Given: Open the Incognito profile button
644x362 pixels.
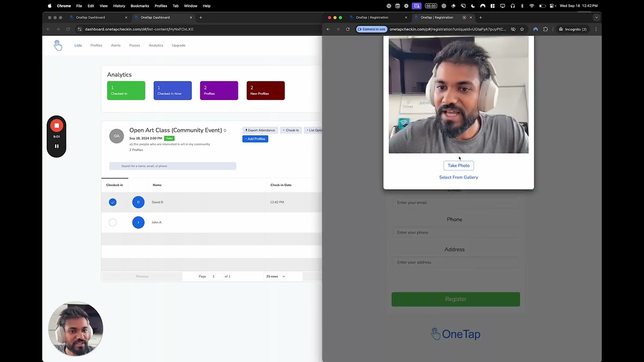Looking at the screenshot, I should pos(573,29).
